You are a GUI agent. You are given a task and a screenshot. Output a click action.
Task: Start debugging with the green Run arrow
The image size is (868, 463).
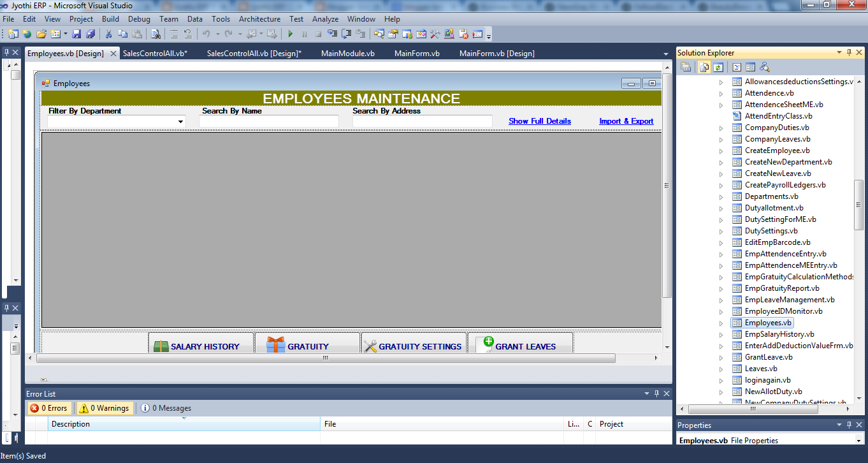point(291,33)
